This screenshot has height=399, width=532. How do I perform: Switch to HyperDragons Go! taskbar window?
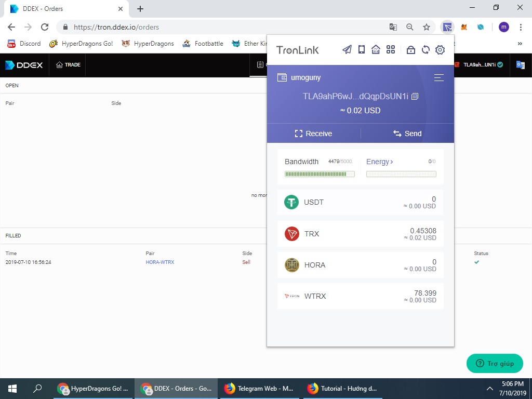[x=93, y=389]
